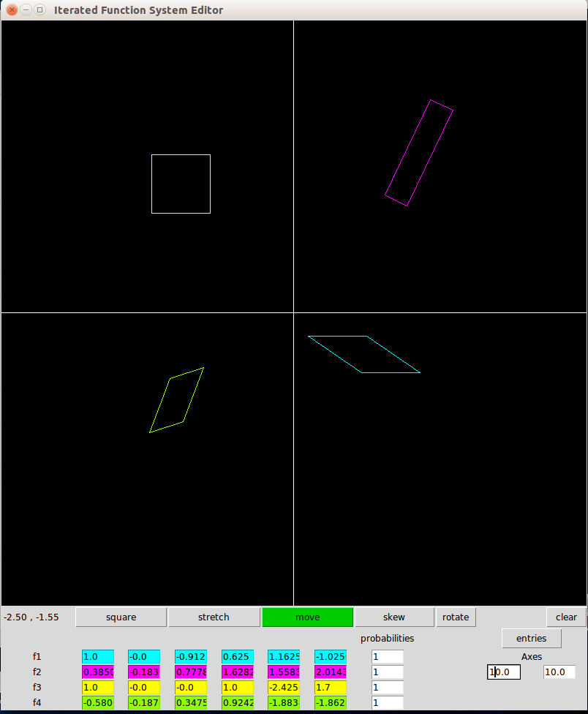
Task: Activate the skew transform mode
Action: [x=394, y=617]
